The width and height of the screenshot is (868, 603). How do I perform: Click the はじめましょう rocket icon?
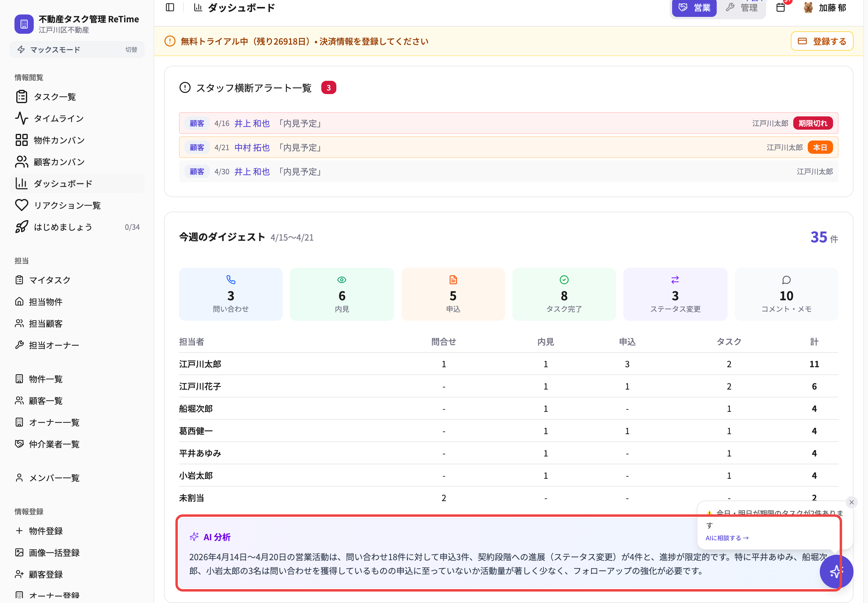pyautogui.click(x=21, y=227)
